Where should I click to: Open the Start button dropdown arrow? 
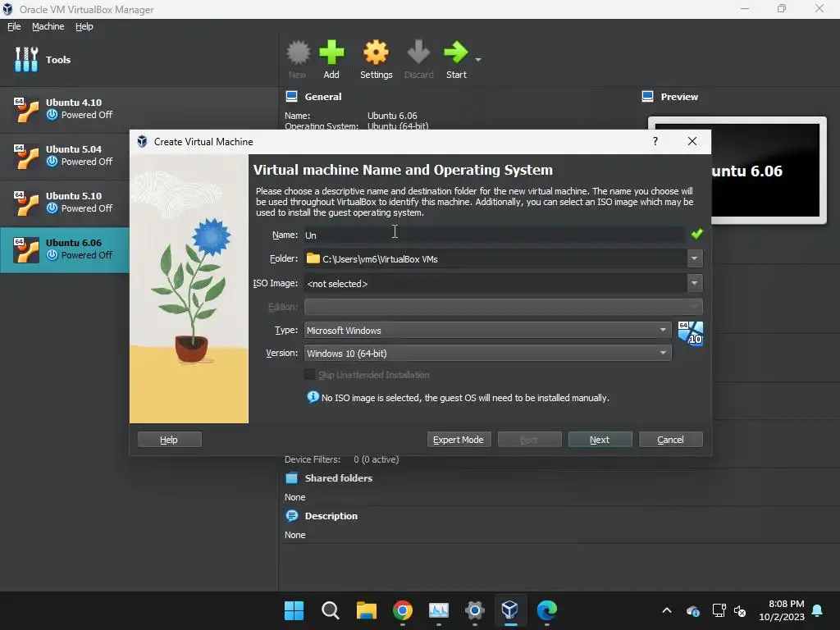(x=478, y=59)
